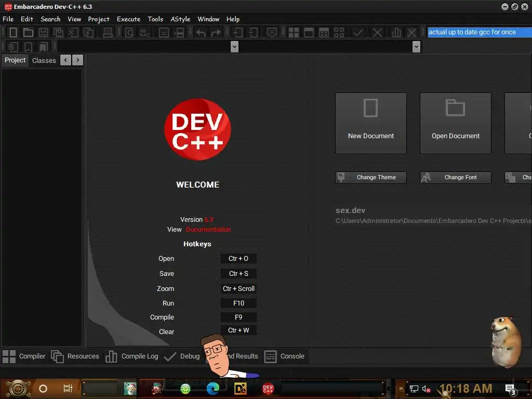Image resolution: width=532 pixels, height=399 pixels.
Task: Open the Find Results bottom tab
Action: click(x=242, y=356)
